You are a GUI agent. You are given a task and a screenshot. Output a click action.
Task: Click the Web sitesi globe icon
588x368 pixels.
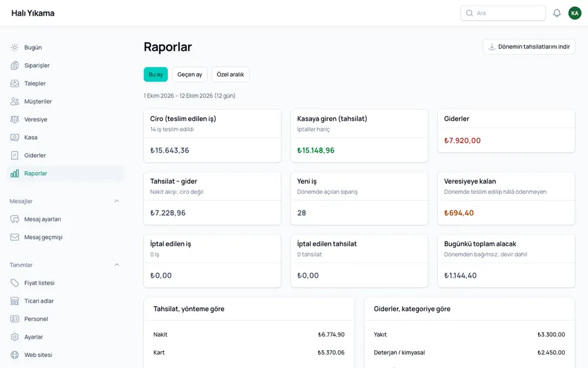[15, 355]
